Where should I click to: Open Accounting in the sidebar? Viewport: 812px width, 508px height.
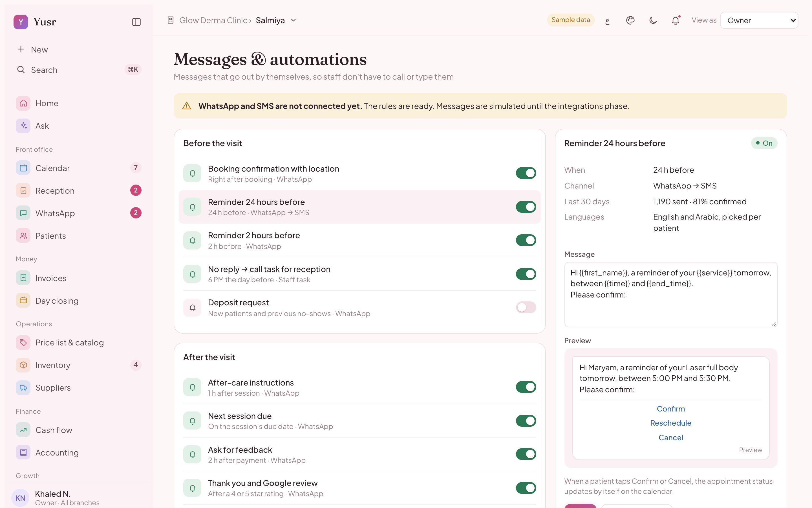pyautogui.click(x=78, y=453)
